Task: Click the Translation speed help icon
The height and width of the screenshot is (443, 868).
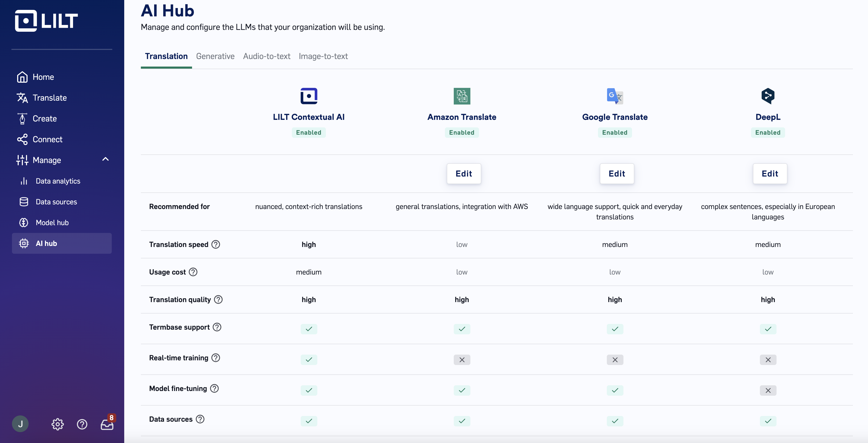Action: (216, 244)
